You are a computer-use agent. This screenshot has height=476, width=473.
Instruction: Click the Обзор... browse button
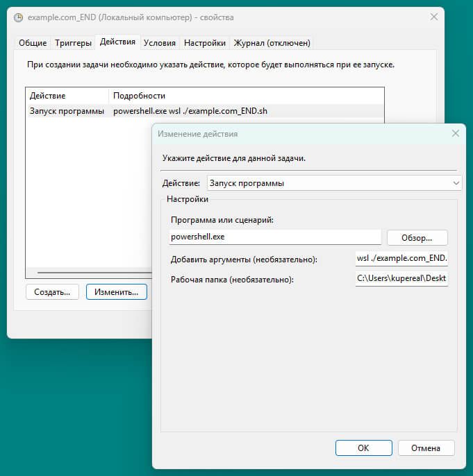pyautogui.click(x=417, y=237)
